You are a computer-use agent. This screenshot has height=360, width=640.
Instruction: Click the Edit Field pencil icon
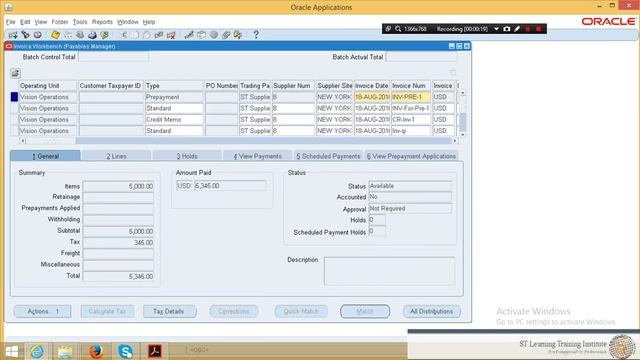coord(189,35)
